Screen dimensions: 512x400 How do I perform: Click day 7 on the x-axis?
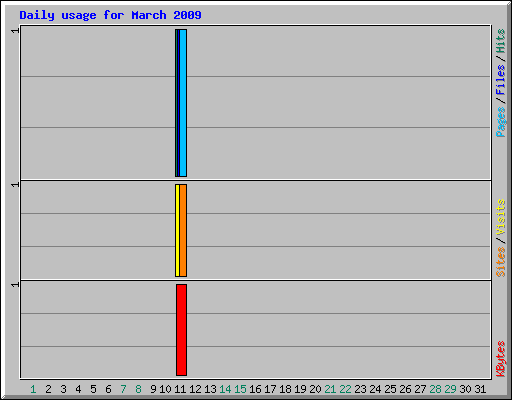[x=123, y=389]
